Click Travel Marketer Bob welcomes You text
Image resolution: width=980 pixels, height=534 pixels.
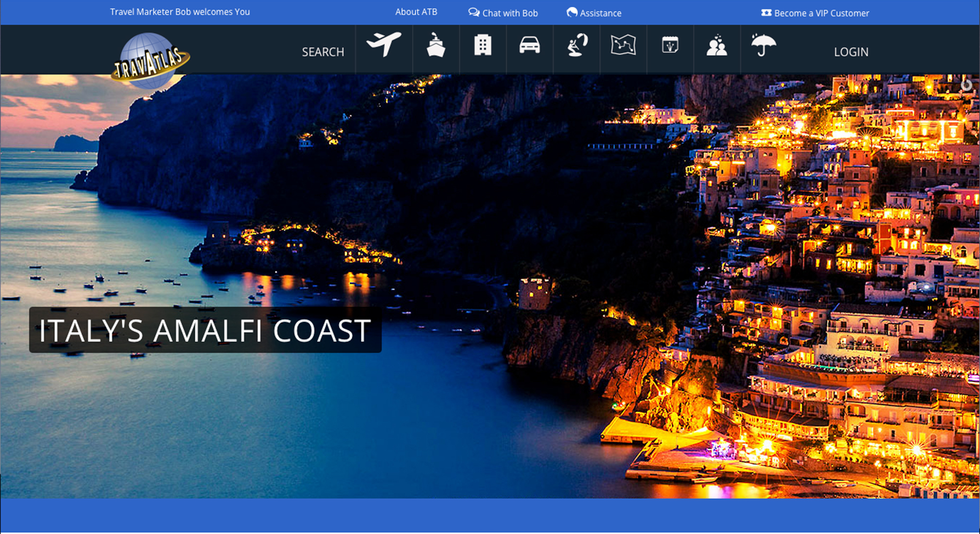click(180, 12)
